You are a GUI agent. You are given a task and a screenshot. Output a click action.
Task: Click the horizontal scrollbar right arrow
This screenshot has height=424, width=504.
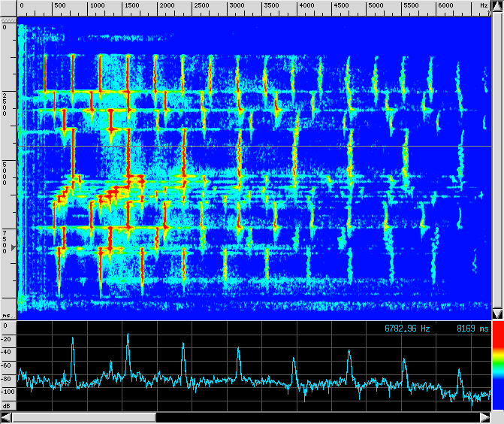point(497,416)
